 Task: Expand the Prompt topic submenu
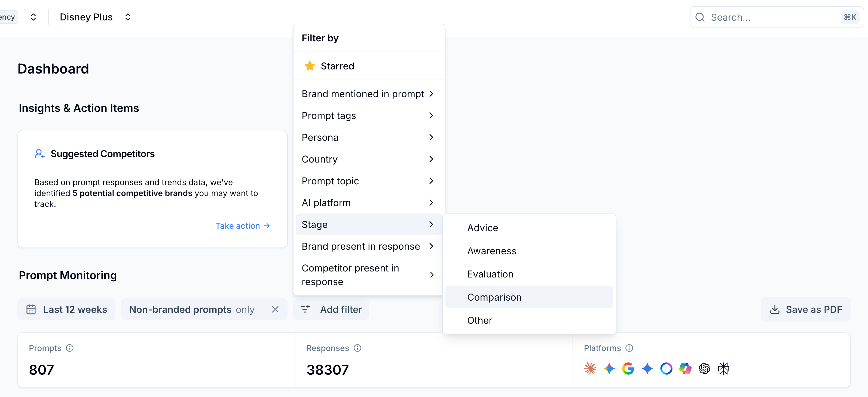tap(369, 181)
